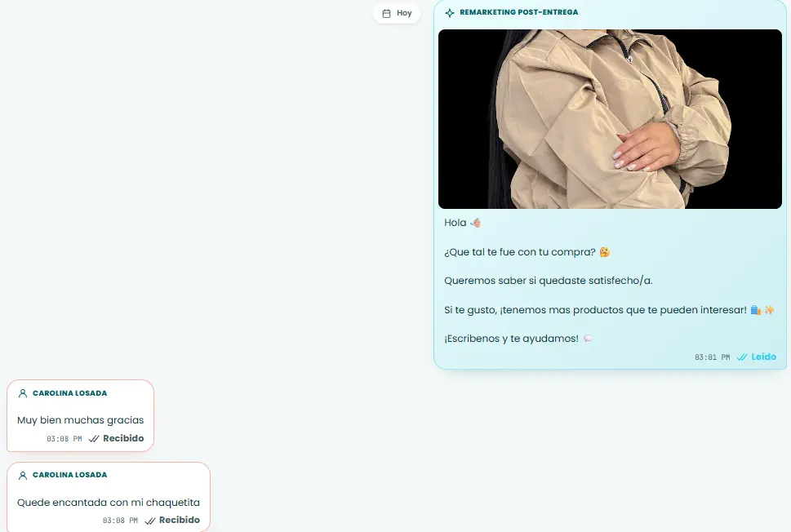Click the double-check icon in the chaquetita message
Viewport: 791px width, 532px height.
150,521
